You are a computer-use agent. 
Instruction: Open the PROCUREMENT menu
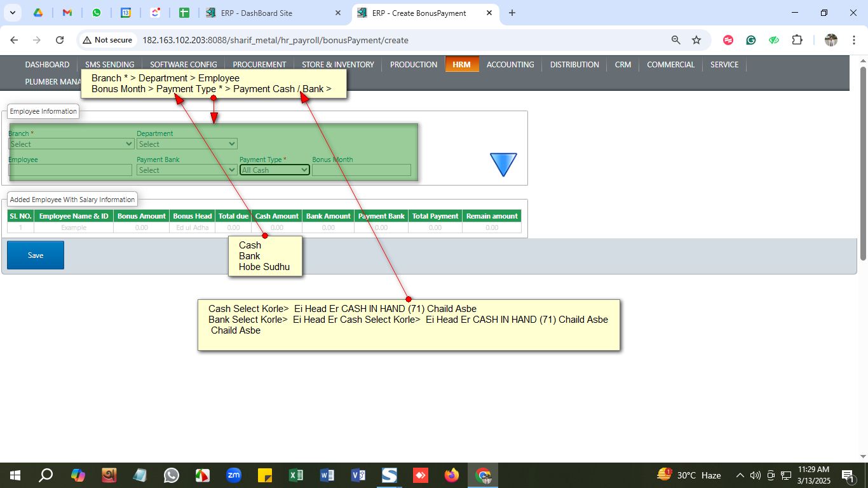(x=259, y=64)
